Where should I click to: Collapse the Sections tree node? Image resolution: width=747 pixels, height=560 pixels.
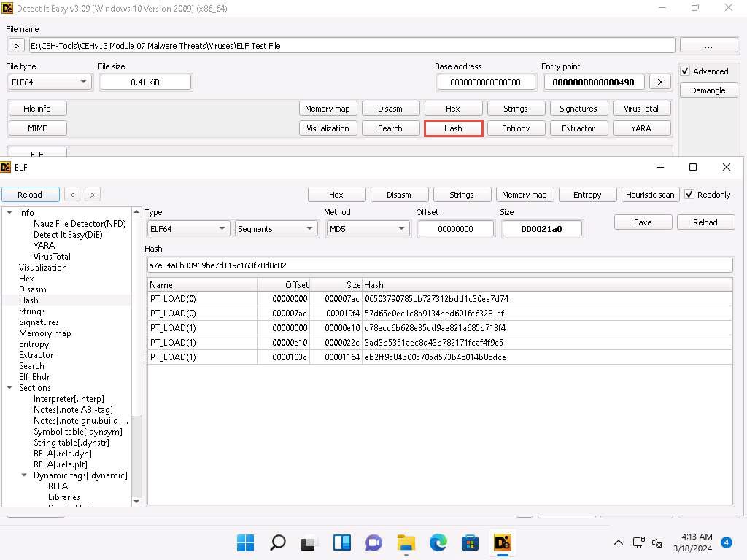10,388
